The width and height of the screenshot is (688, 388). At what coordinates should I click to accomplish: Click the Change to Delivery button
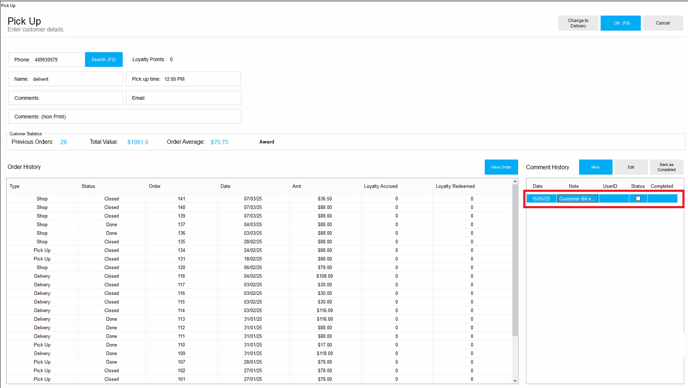tap(578, 23)
